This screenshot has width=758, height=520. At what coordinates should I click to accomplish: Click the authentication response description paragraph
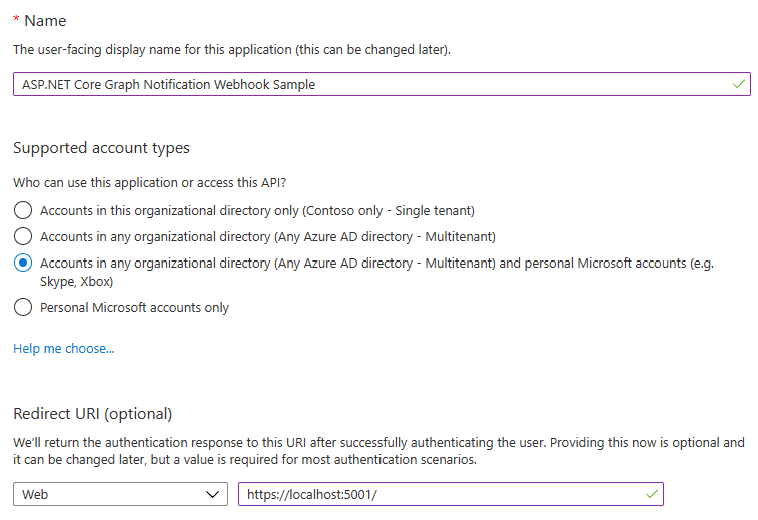[379, 451]
